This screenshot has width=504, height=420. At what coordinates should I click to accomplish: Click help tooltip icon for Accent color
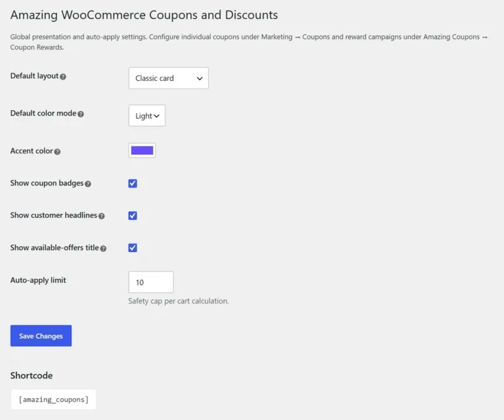57,152
